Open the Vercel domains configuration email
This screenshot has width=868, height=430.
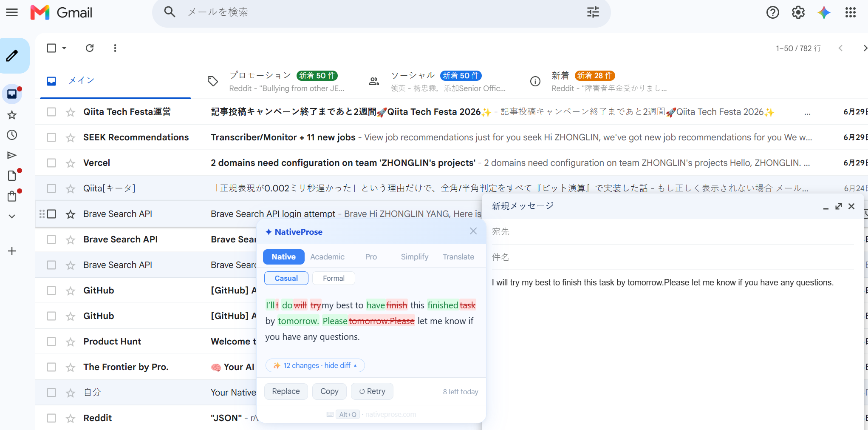(451, 163)
